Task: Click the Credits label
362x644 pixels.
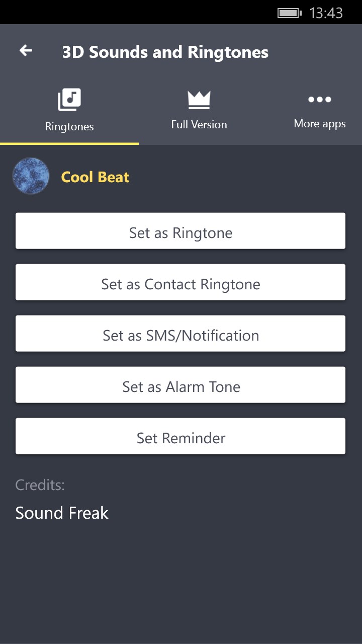Action: pyautogui.click(x=40, y=485)
